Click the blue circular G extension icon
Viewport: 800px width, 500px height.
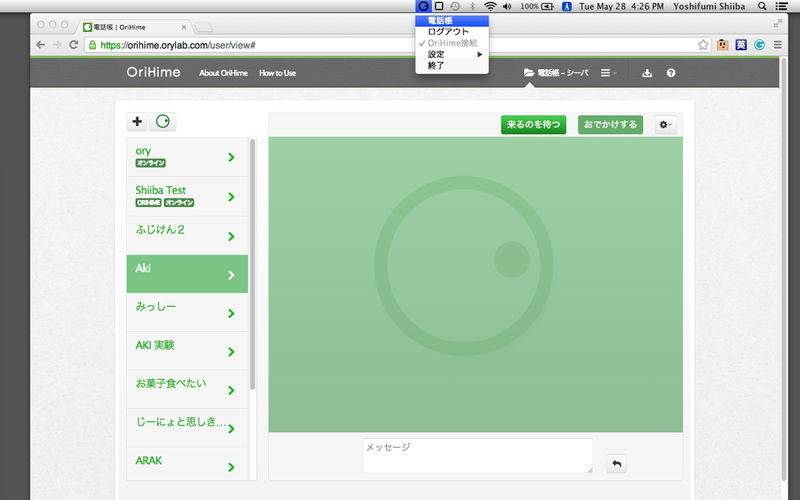pos(760,45)
